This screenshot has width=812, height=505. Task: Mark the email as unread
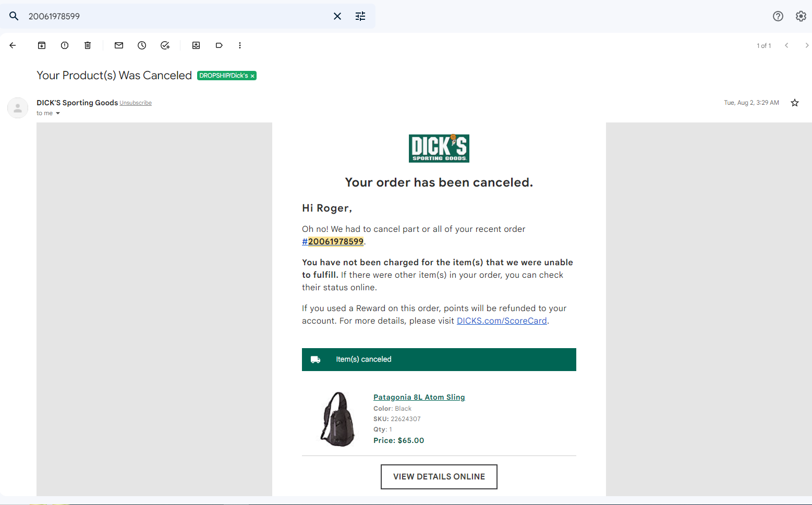coord(119,45)
